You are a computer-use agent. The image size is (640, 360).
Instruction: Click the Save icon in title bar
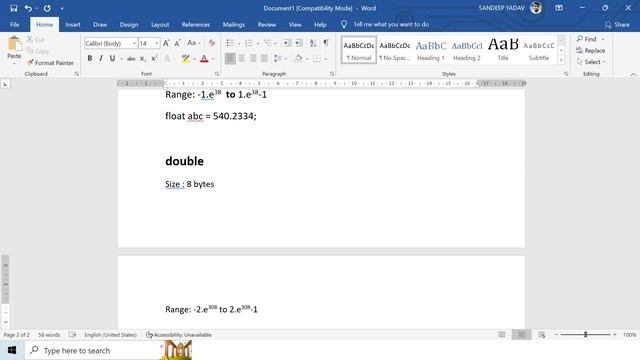coord(13,8)
